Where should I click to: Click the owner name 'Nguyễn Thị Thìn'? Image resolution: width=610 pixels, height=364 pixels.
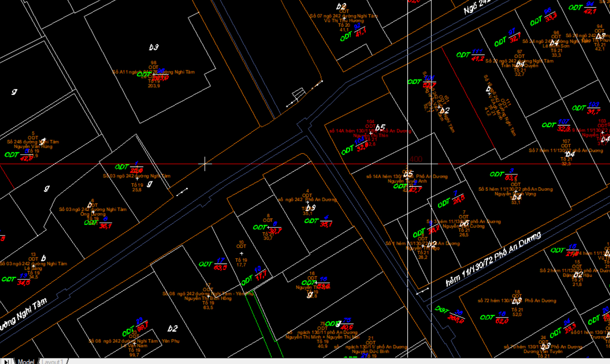tap(370, 135)
